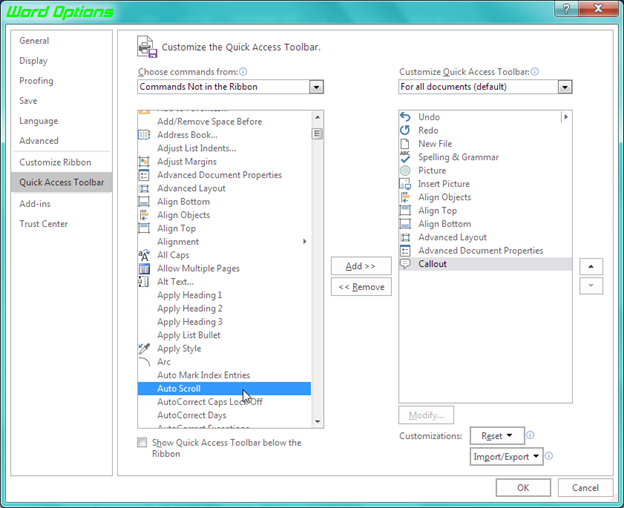Click the Move Up arrow button
The width and height of the screenshot is (624, 508).
coord(591,267)
